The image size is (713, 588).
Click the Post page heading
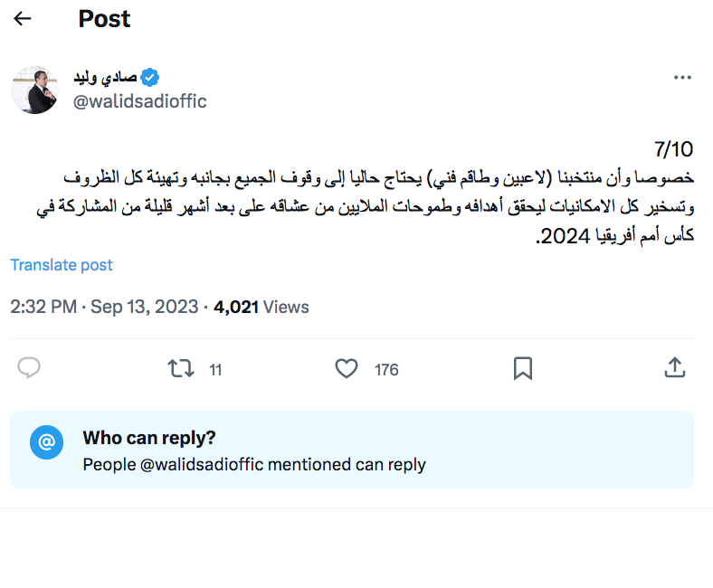[x=104, y=18]
